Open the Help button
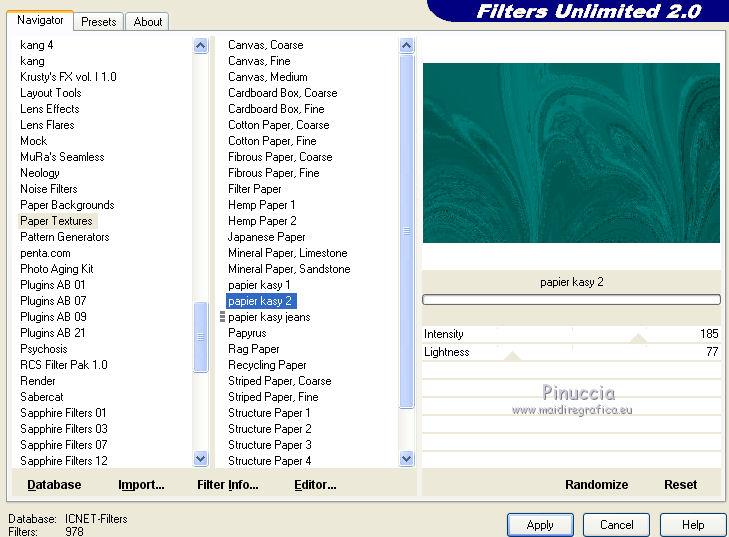This screenshot has height=537, width=729. click(x=693, y=525)
